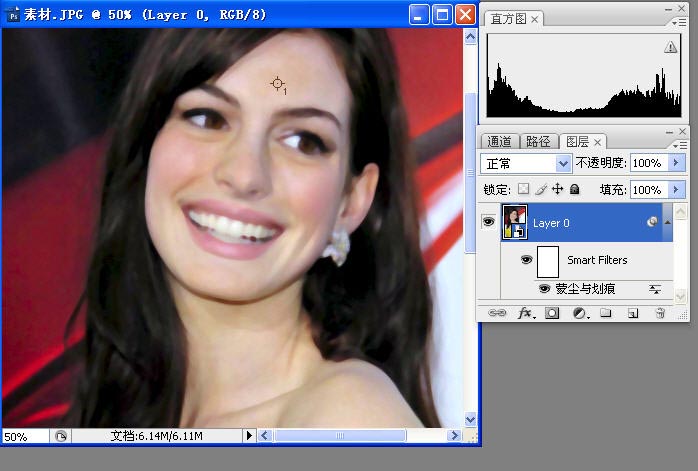Screen dimensions: 698x471
Task: Toggle Smart Filters visibility eye
Action: click(527, 259)
